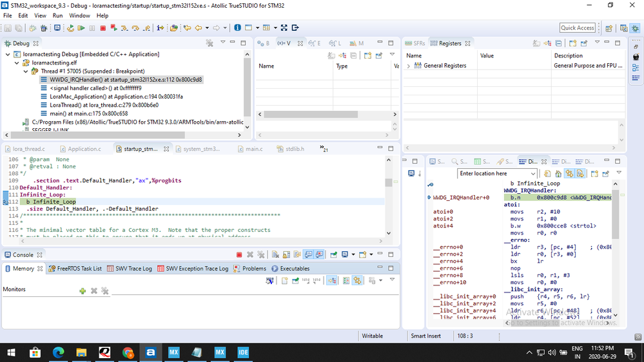This screenshot has height=362, width=644.
Task: Click Quick Access box
Action: click(577, 28)
